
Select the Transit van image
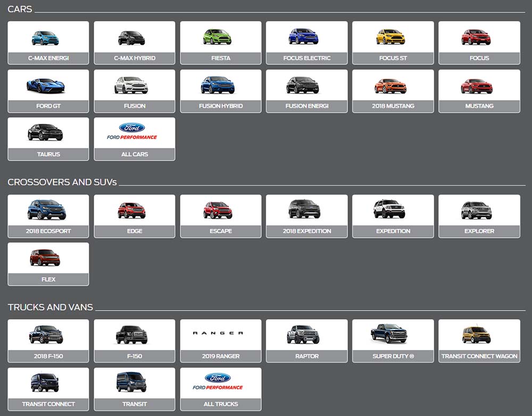pyautogui.click(x=131, y=382)
